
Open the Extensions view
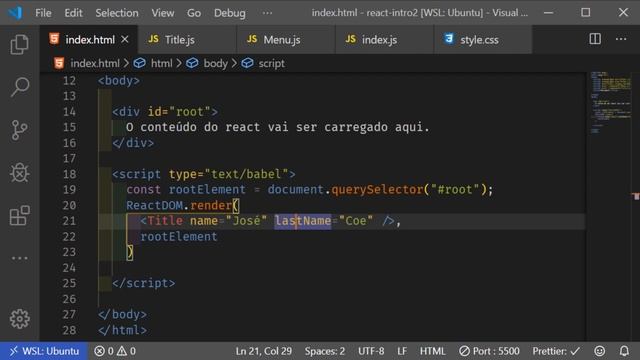tap(19, 216)
